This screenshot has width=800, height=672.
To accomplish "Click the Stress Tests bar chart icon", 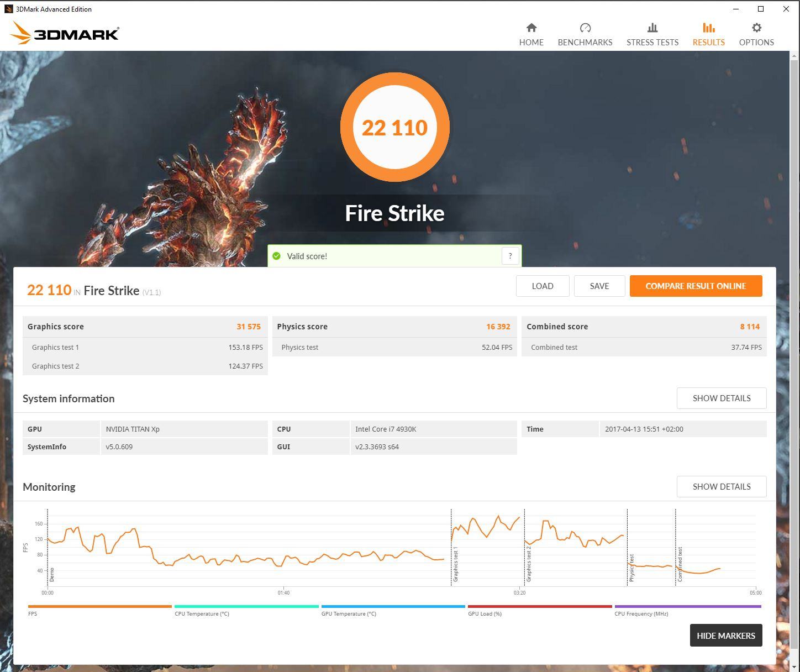I will point(652,28).
